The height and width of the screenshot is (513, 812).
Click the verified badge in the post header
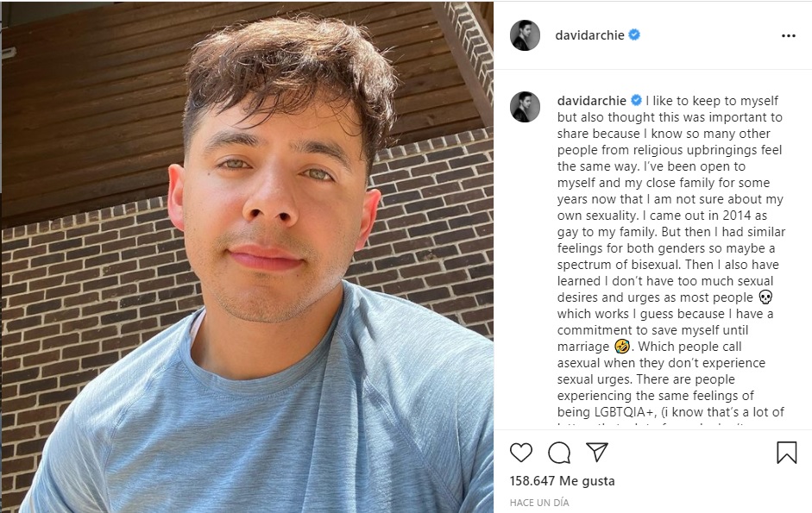[634, 35]
